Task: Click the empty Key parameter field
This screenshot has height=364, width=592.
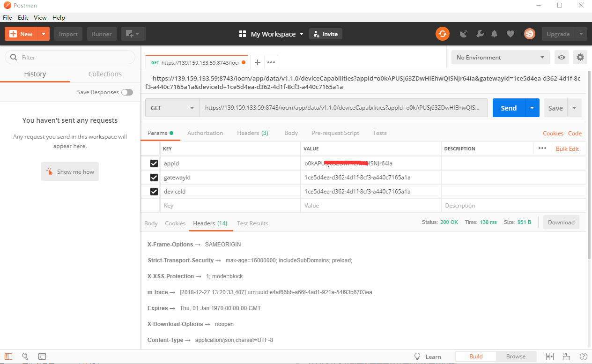Action: click(230, 206)
